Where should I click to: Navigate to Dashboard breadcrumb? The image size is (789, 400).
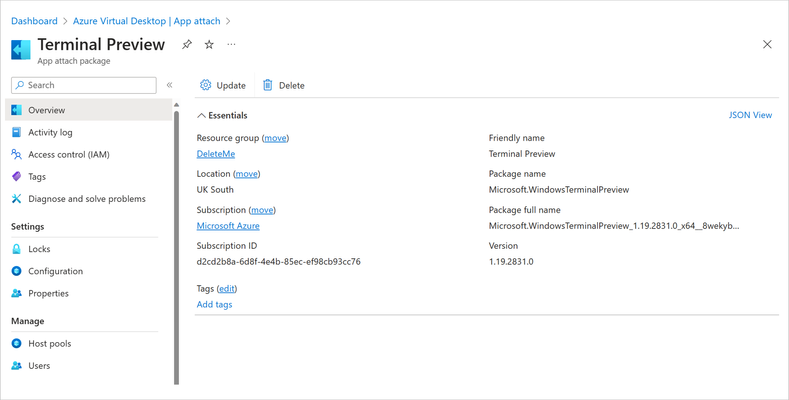pyautogui.click(x=34, y=21)
